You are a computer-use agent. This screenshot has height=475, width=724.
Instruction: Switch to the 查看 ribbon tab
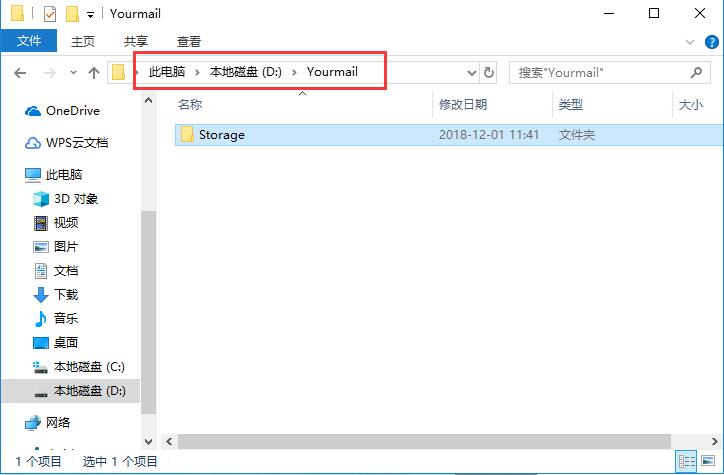pos(188,42)
